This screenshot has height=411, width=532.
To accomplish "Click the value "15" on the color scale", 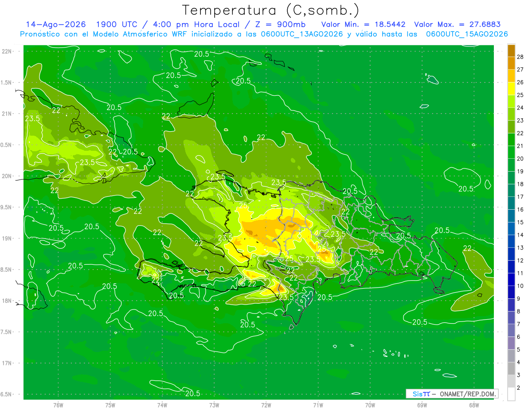I will click(520, 222).
